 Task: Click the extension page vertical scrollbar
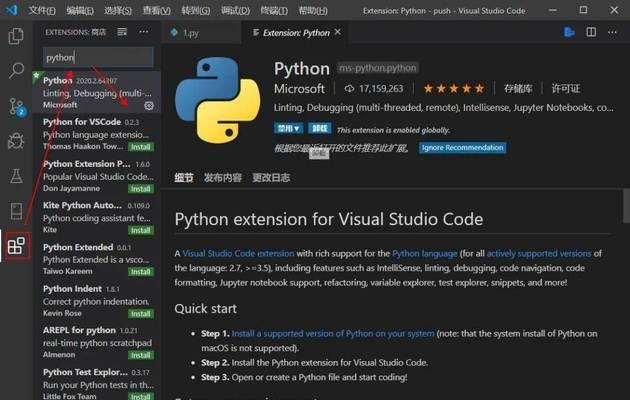click(x=626, y=206)
